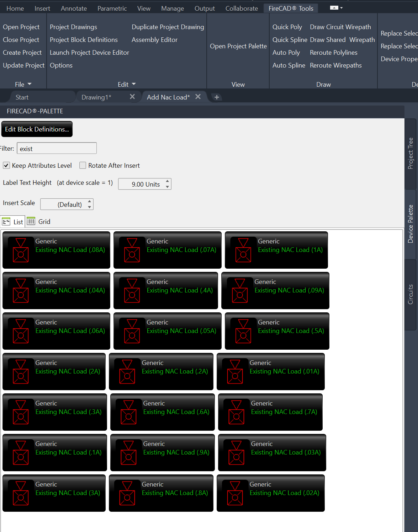The width and height of the screenshot is (418, 532).
Task: Click the Existing NAC Load (.6A) device icon
Action: pos(129,412)
